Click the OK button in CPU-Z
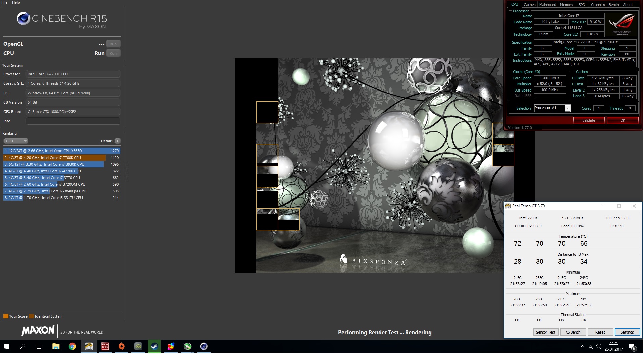 point(623,120)
